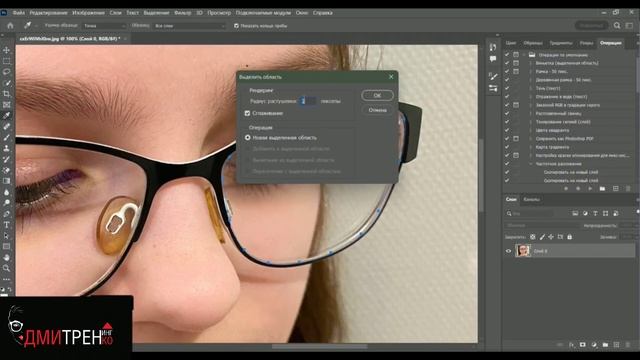Select the Move tool
Screen dimensions: 640x360
click(x=7, y=50)
